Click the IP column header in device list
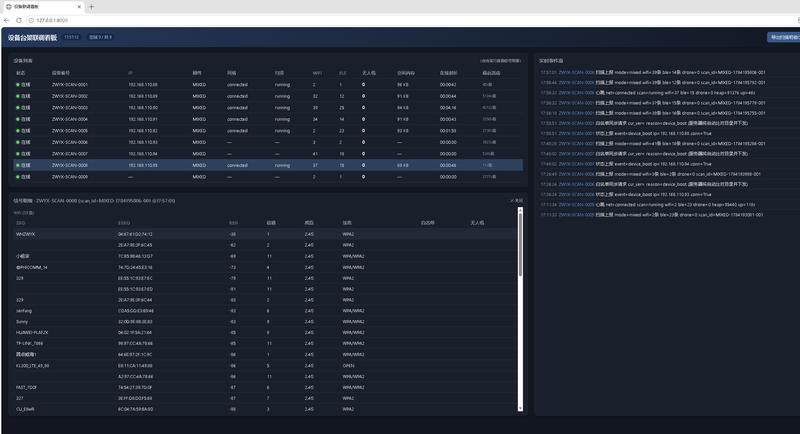This screenshot has height=434, width=800. 130,73
